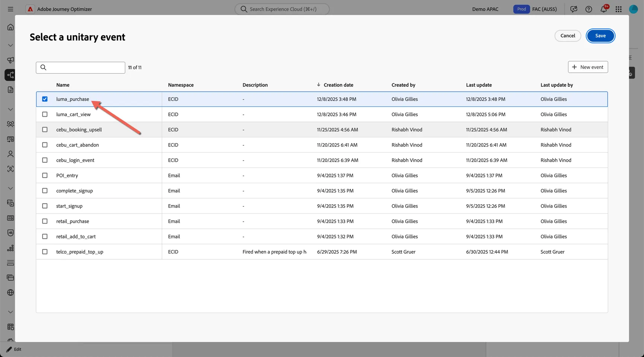
Task: Check the telco_prepaid_top_up checkbox
Action: click(x=45, y=252)
